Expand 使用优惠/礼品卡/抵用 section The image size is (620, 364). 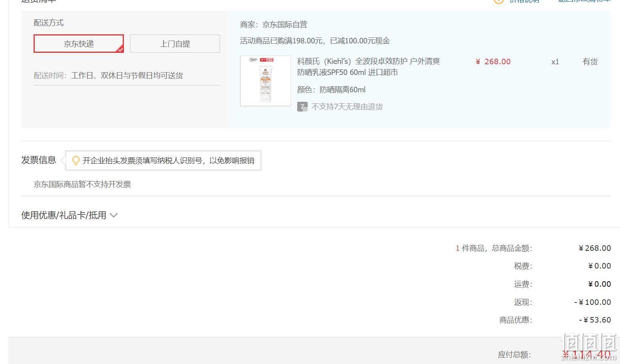point(69,215)
